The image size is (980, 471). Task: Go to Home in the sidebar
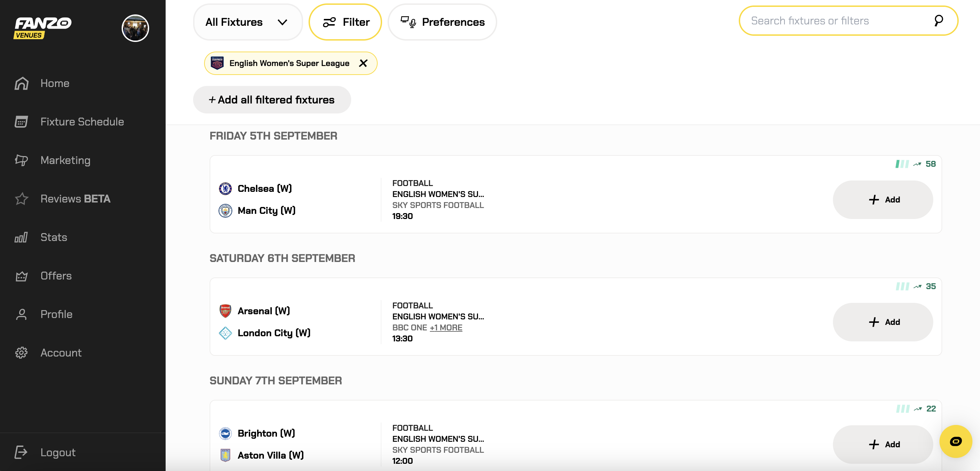55,84
